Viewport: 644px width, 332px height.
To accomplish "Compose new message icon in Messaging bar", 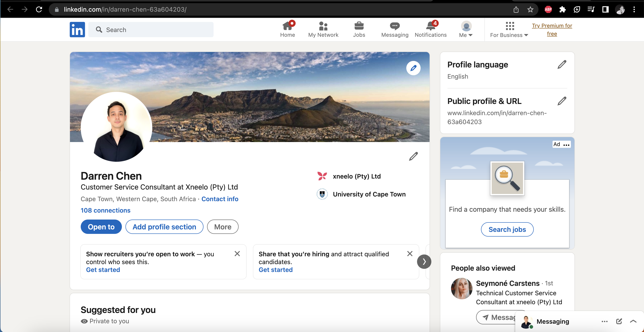I will click(x=619, y=321).
